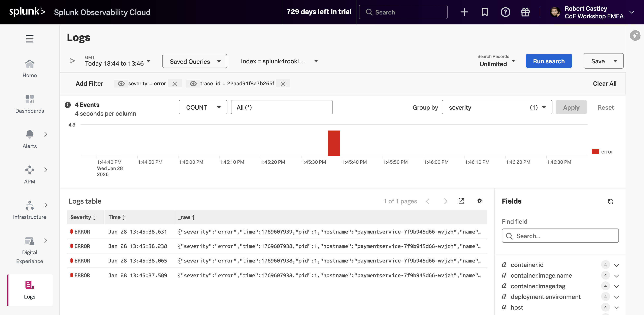Select the APM icon in the sidebar
This screenshot has width=644, height=315.
coord(30,170)
